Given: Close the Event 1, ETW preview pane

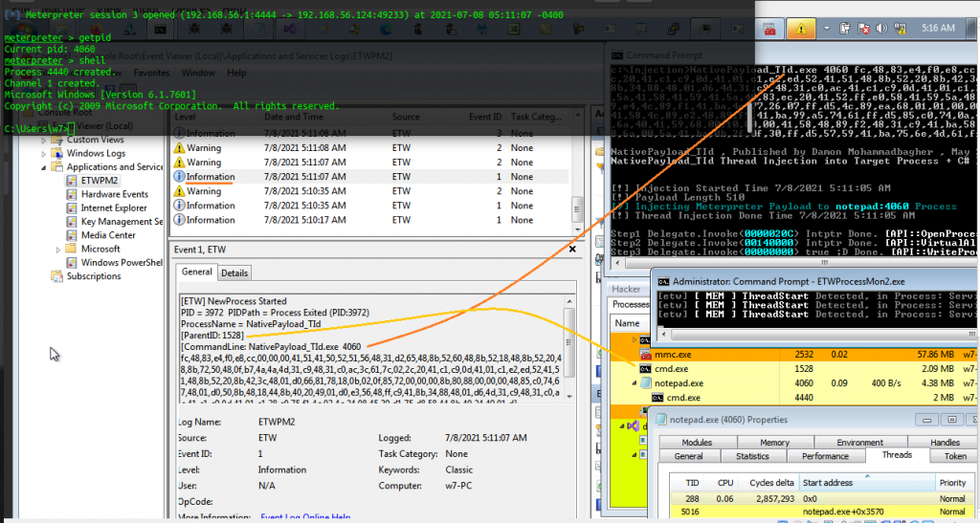Looking at the screenshot, I should coord(573,251).
